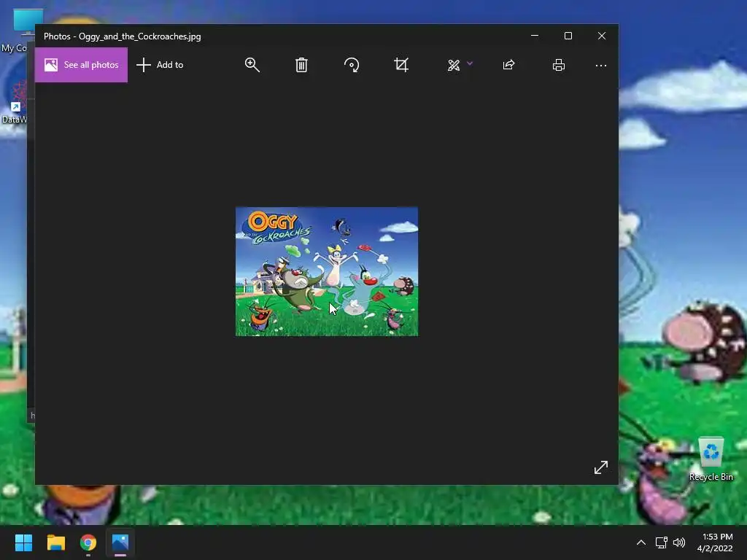Open See all photos
The height and width of the screenshot is (560, 747).
82,65
